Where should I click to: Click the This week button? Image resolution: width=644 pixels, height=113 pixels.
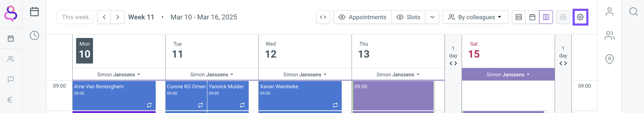point(75,17)
